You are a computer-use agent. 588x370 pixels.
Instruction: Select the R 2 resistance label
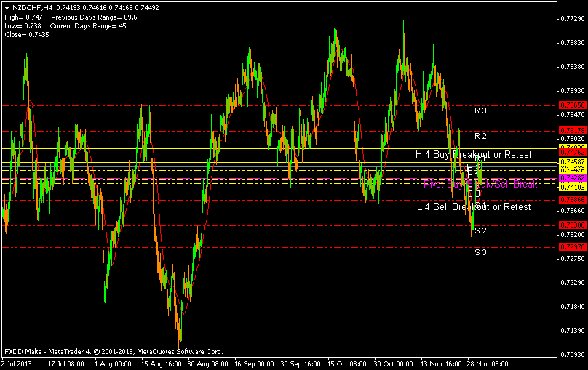point(480,136)
